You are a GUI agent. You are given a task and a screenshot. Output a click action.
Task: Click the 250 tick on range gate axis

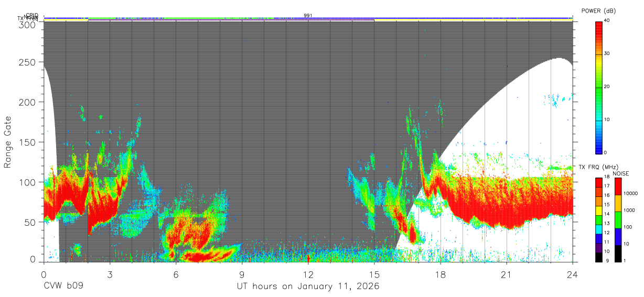click(x=28, y=62)
